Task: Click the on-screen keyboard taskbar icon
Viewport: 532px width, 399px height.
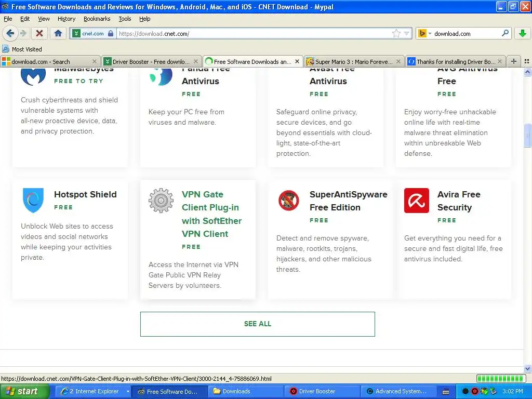Action: click(x=446, y=392)
